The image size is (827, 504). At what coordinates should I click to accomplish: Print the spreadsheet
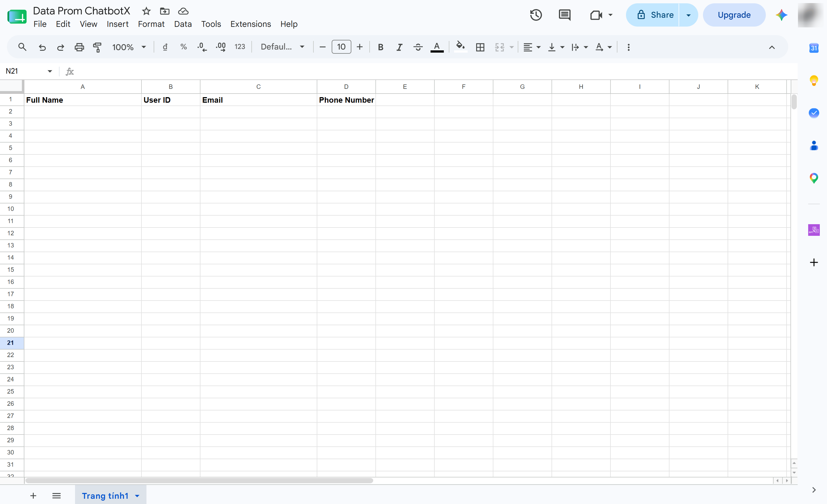click(x=79, y=47)
